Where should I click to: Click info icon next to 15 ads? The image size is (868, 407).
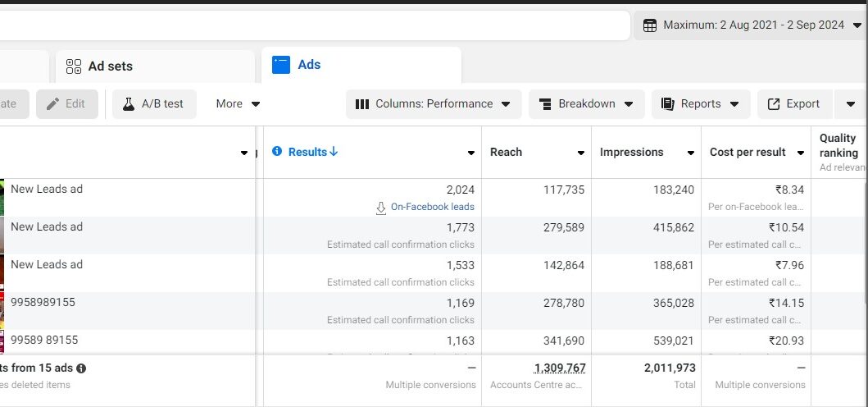pyautogui.click(x=81, y=368)
